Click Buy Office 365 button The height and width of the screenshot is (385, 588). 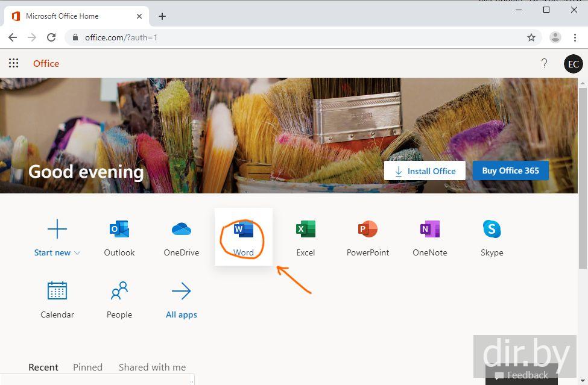click(x=510, y=171)
